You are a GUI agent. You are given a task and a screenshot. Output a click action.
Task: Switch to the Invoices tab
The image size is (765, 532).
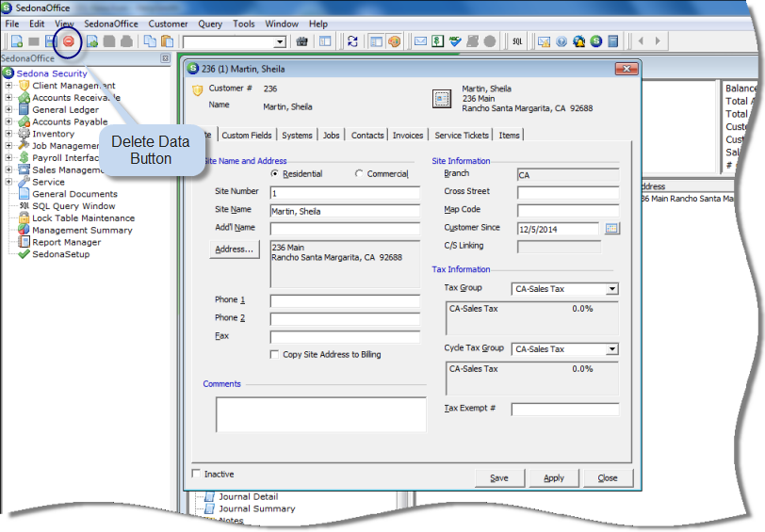408,135
